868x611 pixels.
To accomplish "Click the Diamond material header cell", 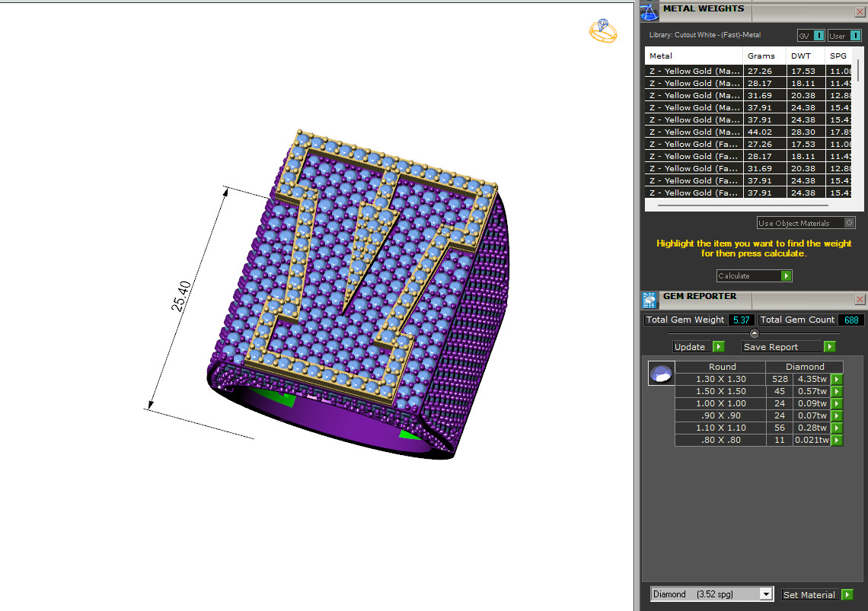I will click(805, 367).
